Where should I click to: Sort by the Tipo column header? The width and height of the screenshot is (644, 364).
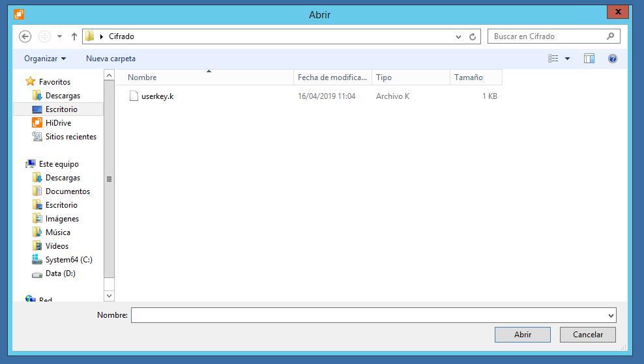click(x=411, y=77)
